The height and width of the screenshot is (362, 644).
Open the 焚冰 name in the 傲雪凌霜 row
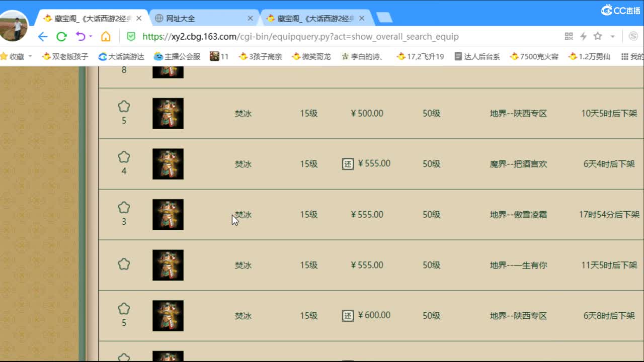pyautogui.click(x=243, y=215)
